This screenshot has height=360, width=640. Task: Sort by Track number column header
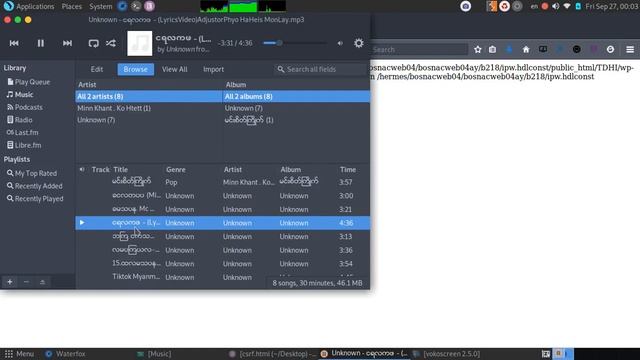coord(100,169)
